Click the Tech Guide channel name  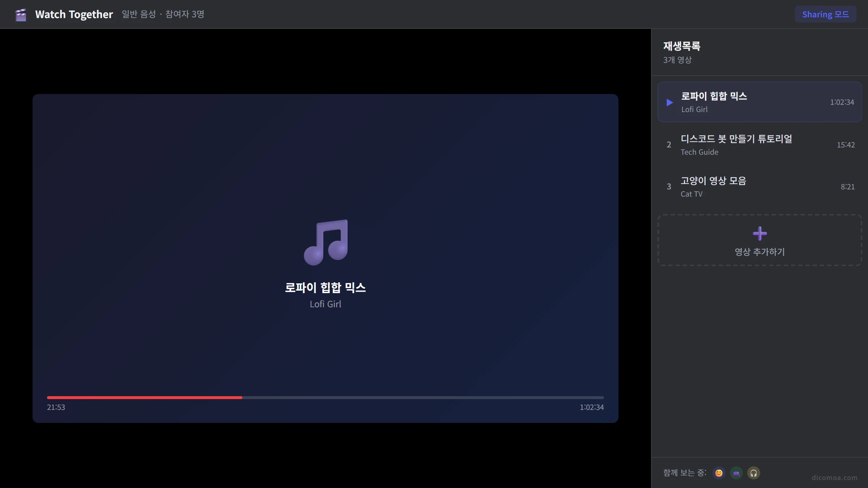[x=699, y=152]
